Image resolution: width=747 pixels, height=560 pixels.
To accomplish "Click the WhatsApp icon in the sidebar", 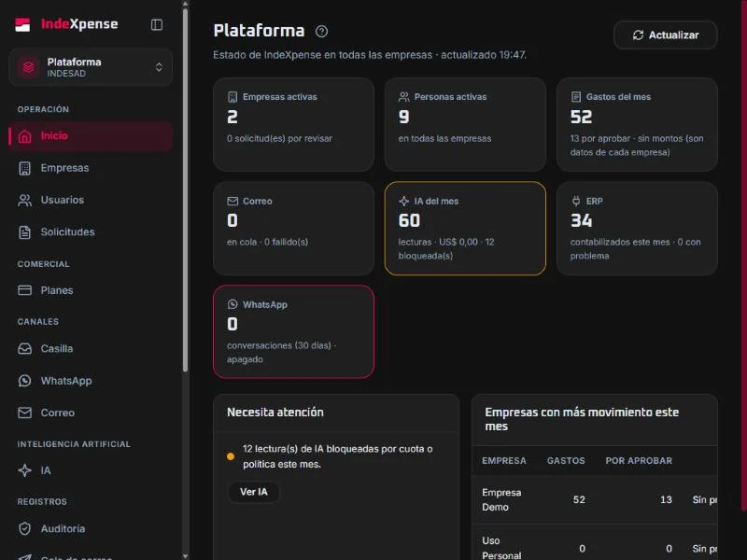I will pos(25,381).
